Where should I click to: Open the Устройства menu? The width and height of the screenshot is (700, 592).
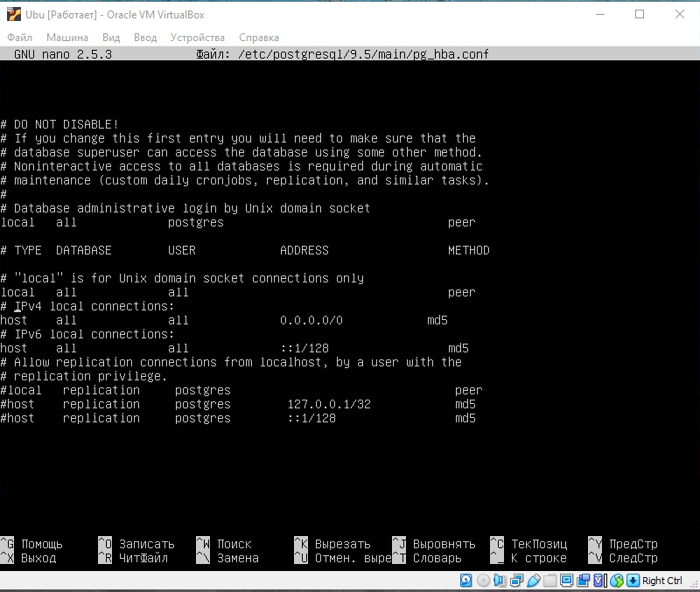coord(198,38)
